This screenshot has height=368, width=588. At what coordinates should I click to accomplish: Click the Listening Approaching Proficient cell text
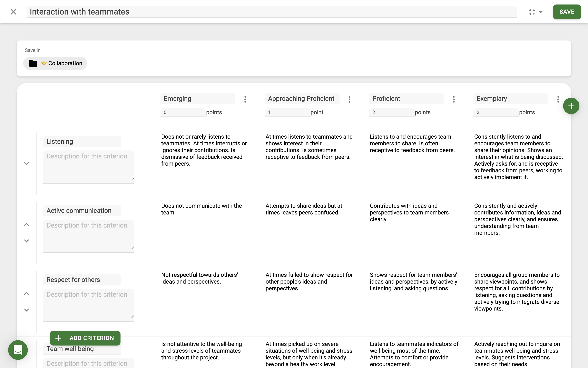click(309, 147)
